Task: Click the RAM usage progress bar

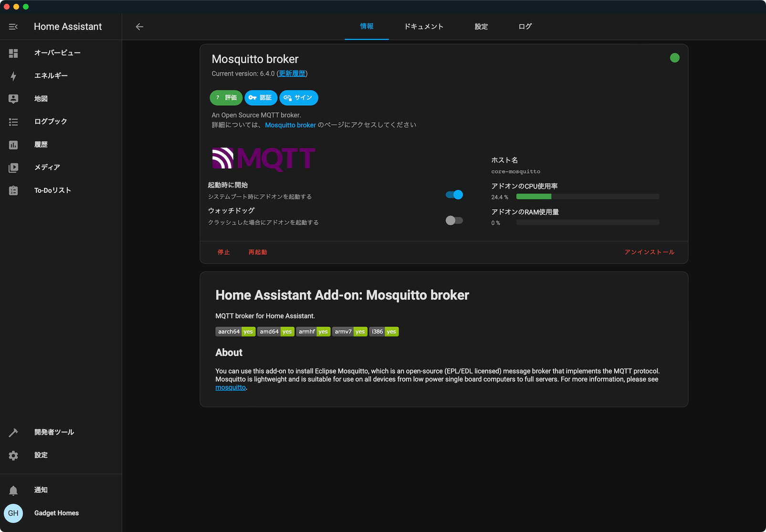Action: [x=588, y=222]
